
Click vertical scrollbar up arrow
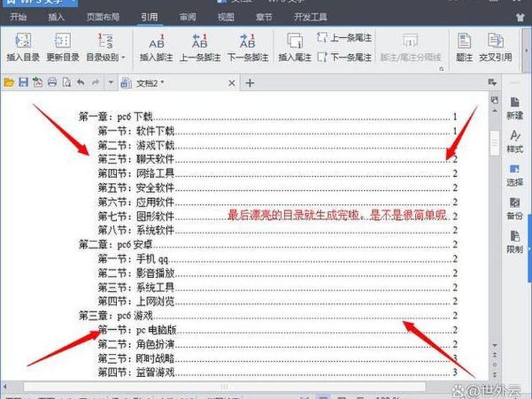[x=495, y=111]
